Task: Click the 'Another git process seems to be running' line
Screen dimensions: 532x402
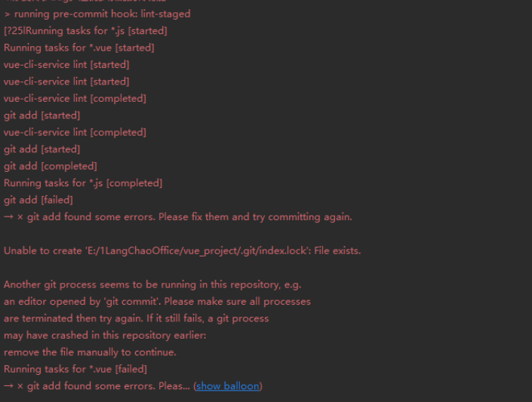Action: coord(152,284)
